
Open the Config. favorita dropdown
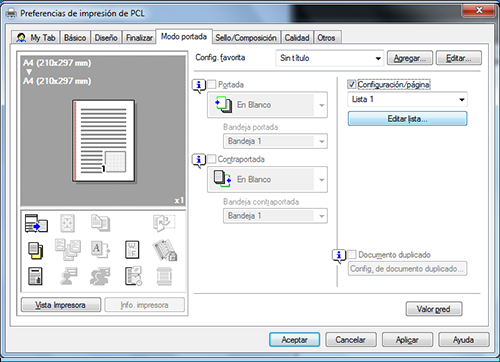[330, 58]
